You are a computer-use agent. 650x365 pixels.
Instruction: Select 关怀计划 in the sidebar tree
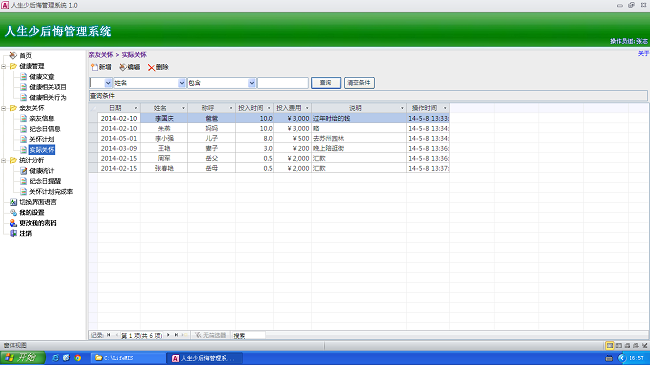point(41,139)
